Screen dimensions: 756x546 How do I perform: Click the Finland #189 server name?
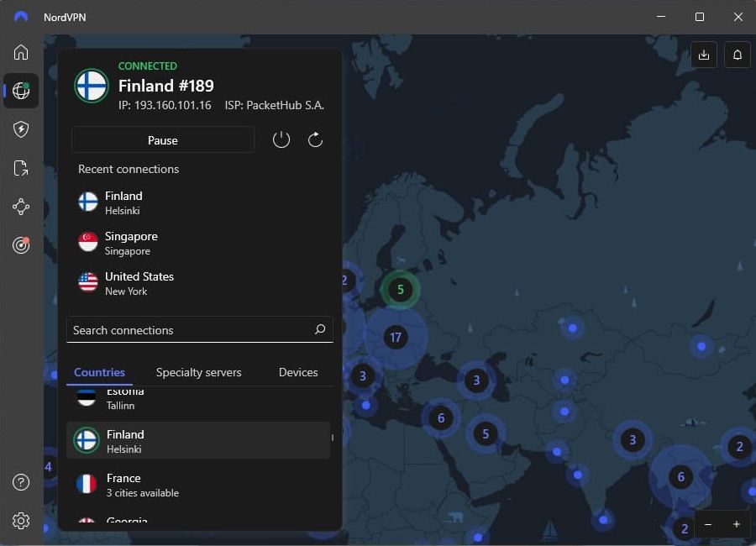(x=166, y=86)
